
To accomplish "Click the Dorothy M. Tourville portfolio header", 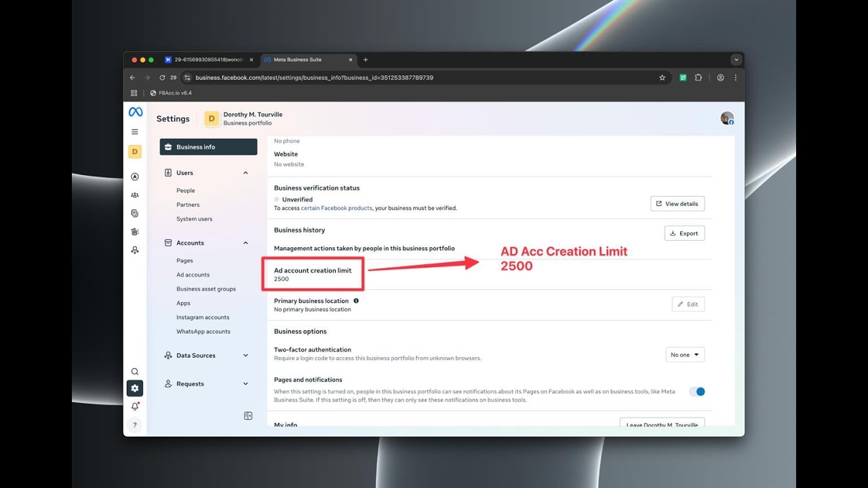I will (243, 119).
